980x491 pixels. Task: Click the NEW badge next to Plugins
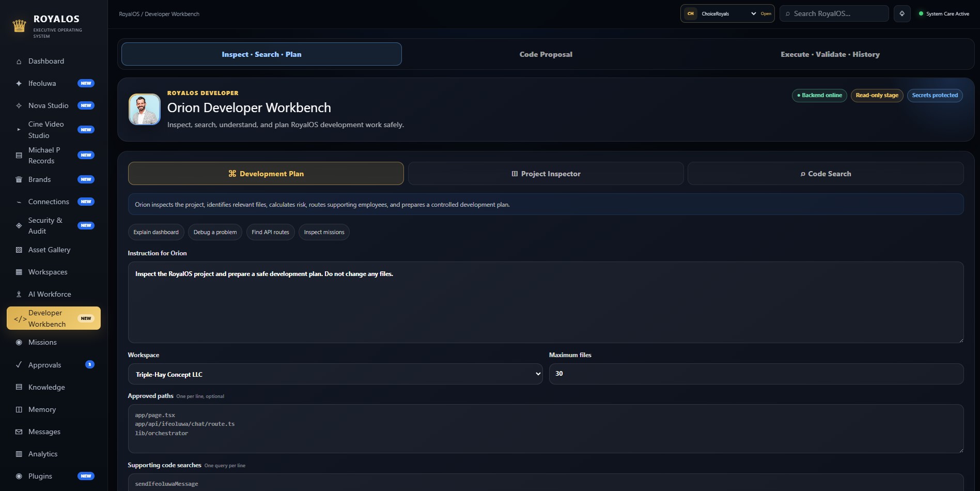click(86, 476)
